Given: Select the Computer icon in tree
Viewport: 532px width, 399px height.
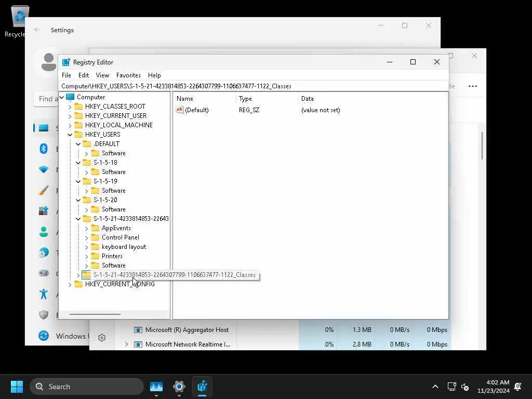Looking at the screenshot, I should 70,97.
